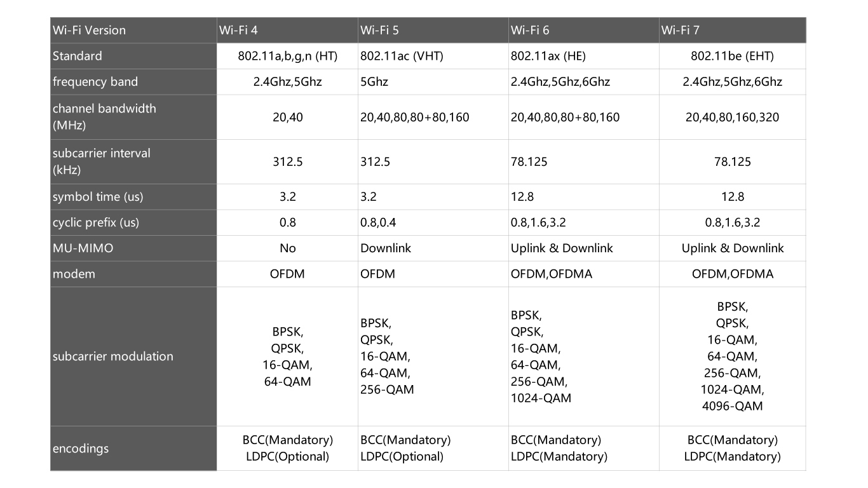This screenshot has width=868, height=488.
Task: Select the "4096-QAM" modulation entry for Wi-Fi 7
Action: pyautogui.click(x=732, y=406)
